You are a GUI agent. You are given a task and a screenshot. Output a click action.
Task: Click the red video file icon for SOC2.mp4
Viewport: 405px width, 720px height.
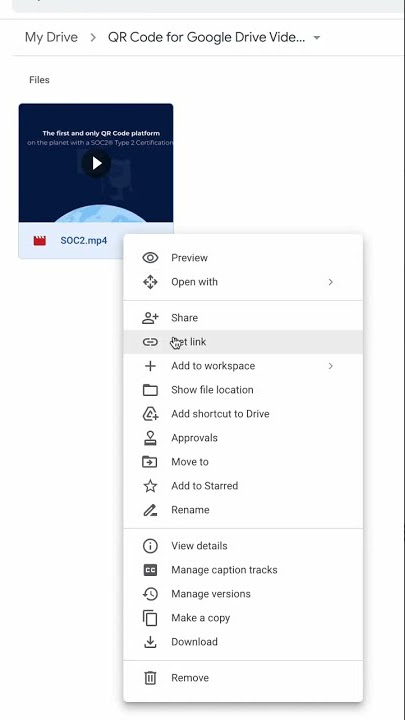[40, 241]
